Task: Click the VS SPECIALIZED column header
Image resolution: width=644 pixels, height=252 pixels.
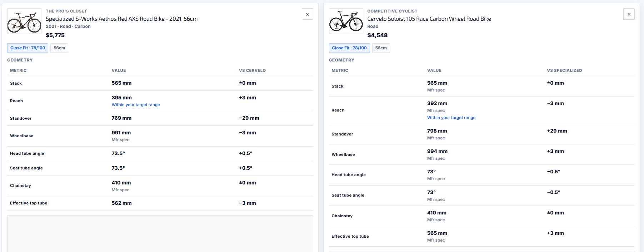Action: coord(564,70)
